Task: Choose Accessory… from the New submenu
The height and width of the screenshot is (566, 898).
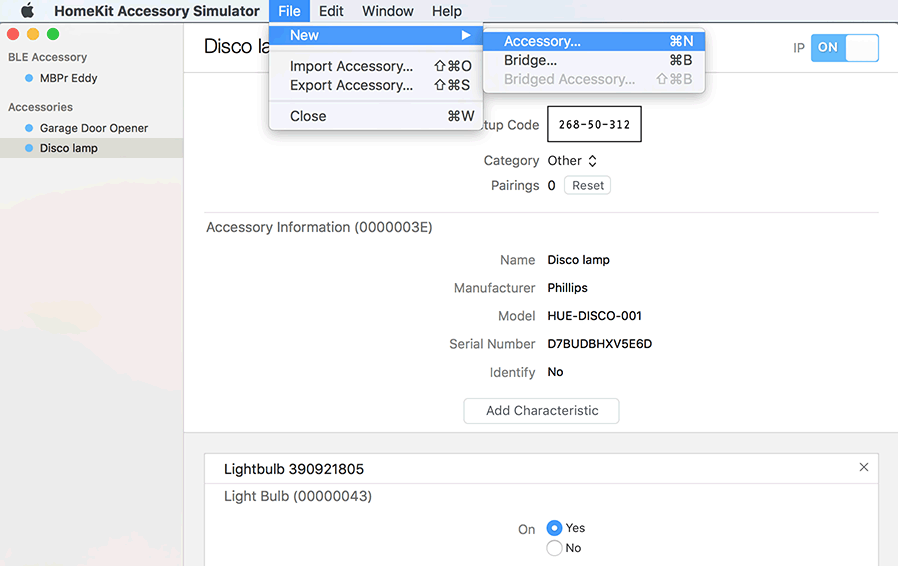Action: [x=594, y=41]
